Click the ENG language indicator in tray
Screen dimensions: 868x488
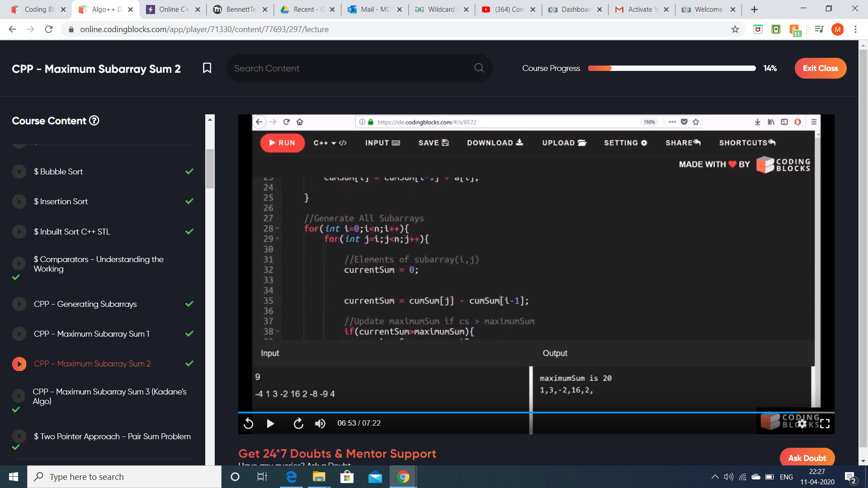[x=786, y=477]
